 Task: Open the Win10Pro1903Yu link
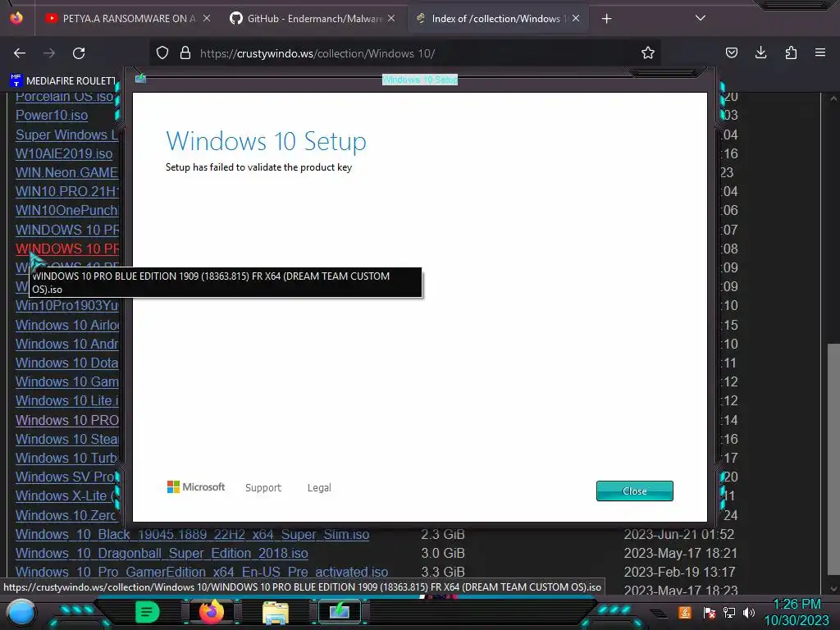tap(67, 305)
